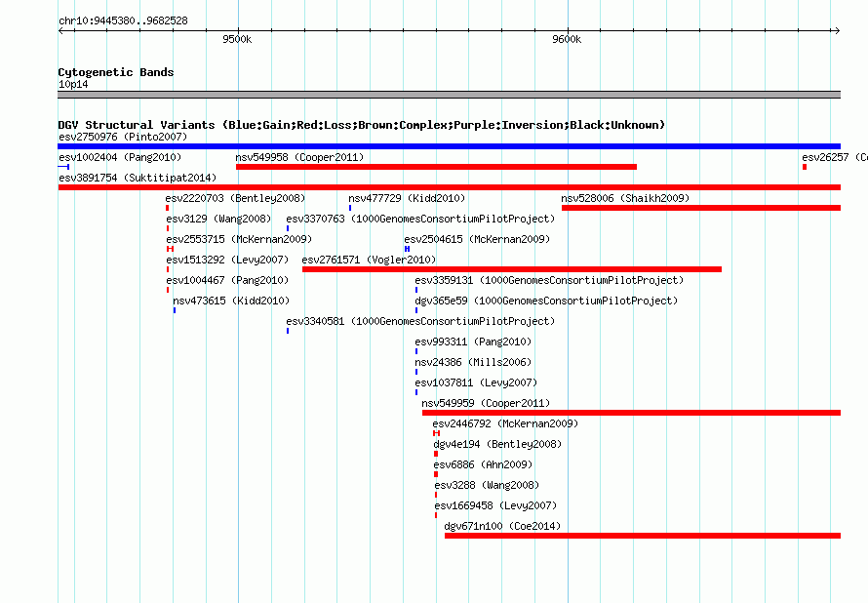868x603 pixels.
Task: Select the red esv2761571 loss bar
Action: point(512,269)
